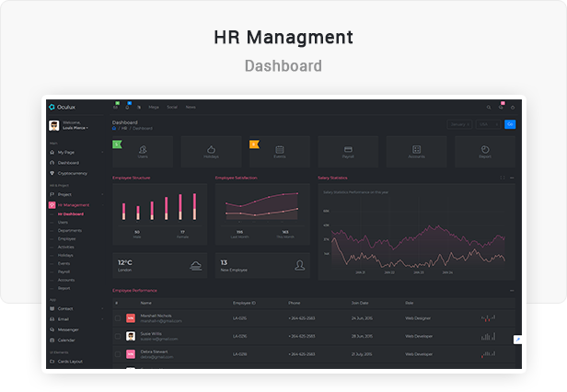The image size is (567, 392).
Task: Open the Louis Pierce user dropdown
Action: 75,128
